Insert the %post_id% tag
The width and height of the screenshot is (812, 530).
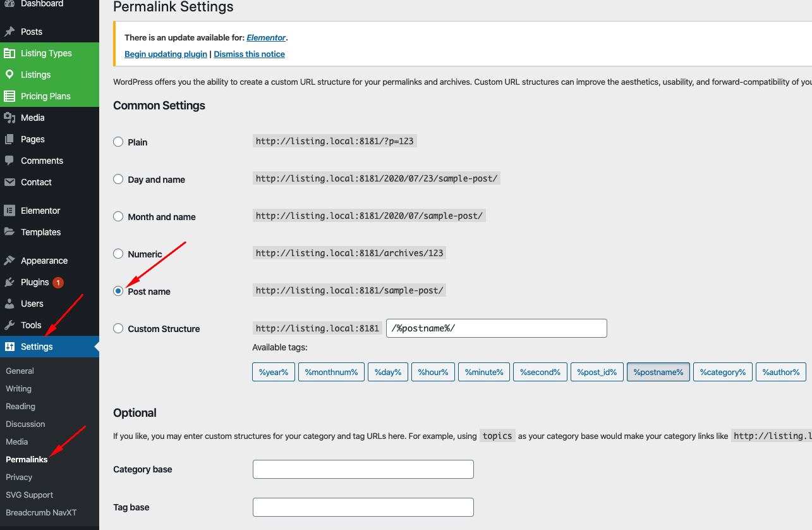[597, 373]
